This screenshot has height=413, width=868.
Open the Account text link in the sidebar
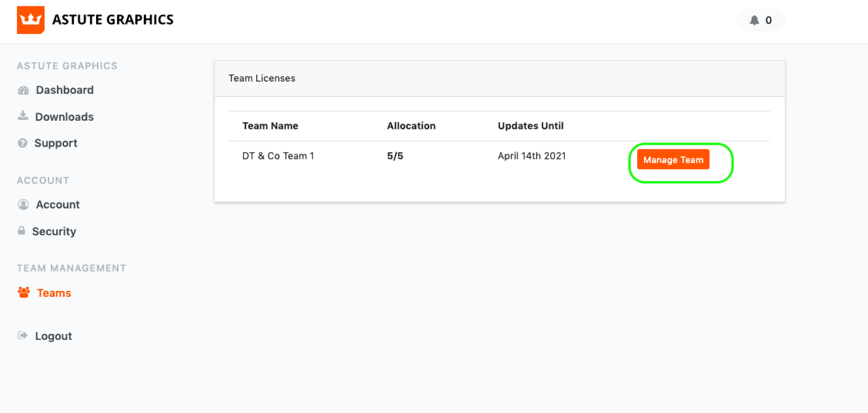click(58, 205)
